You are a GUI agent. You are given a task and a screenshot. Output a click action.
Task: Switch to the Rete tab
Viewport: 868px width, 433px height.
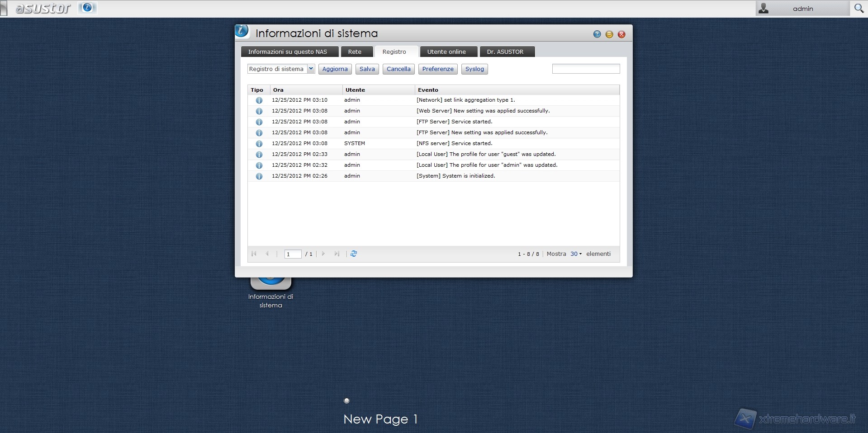(355, 52)
